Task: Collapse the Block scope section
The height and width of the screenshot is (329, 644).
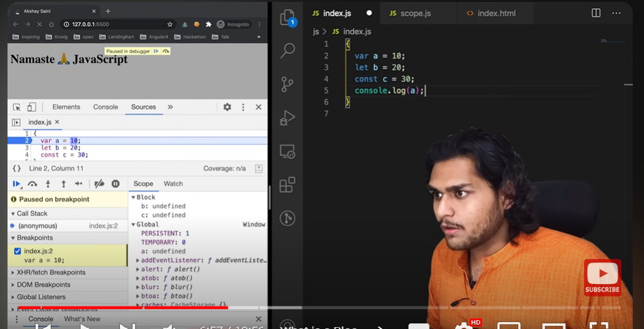Action: point(133,198)
